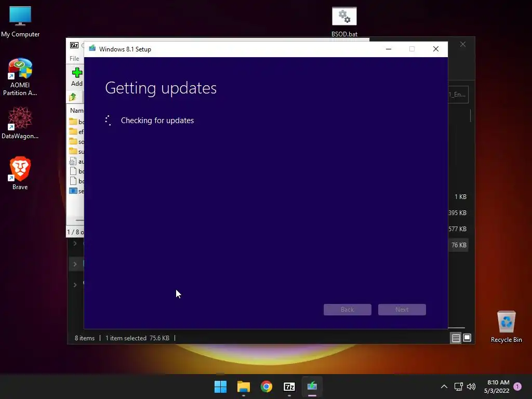
Task: Expand first Explorer navigation tree item
Action: click(x=75, y=243)
